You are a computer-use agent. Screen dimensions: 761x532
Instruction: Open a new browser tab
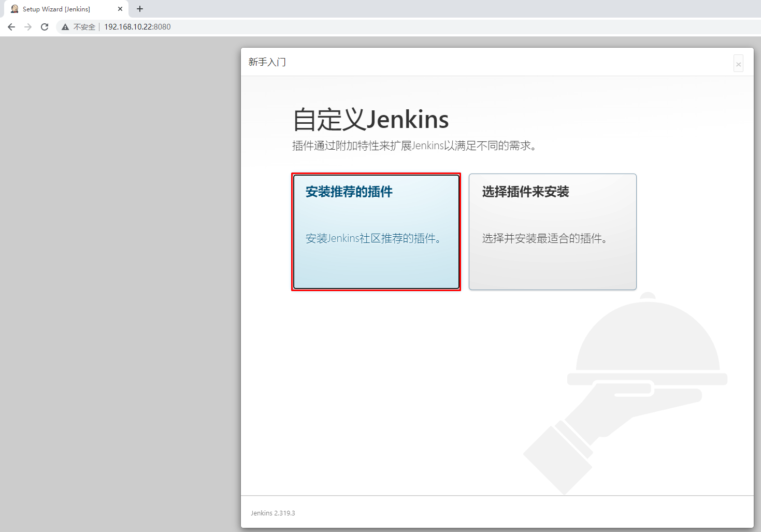[140, 9]
